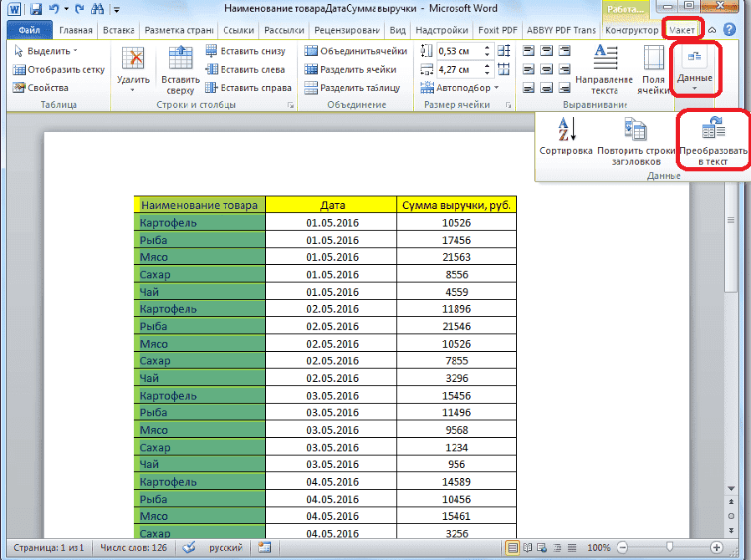Screen dimensions: 751x560
Task: Switch to the Insert (Вставка) ribbon tab
Action: (x=119, y=30)
